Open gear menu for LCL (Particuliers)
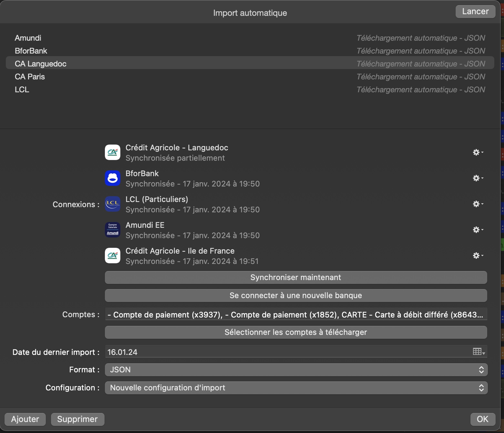 pos(478,204)
